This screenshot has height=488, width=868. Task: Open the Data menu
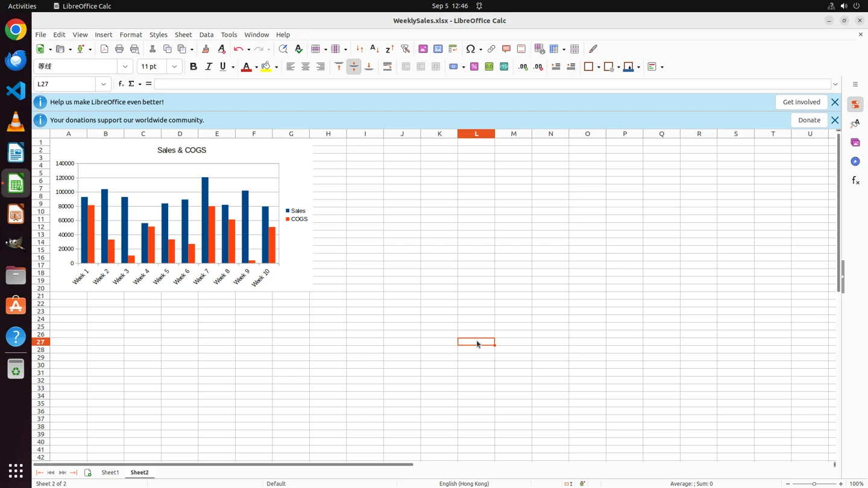click(x=206, y=35)
